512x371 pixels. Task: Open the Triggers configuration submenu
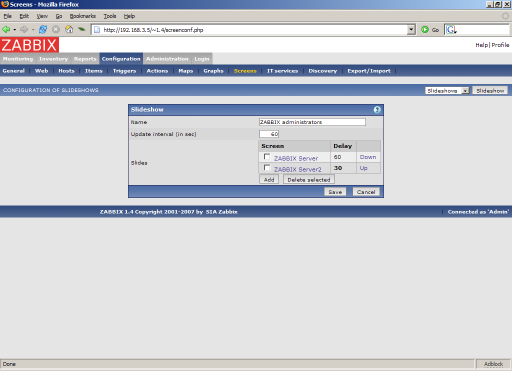[x=124, y=71]
